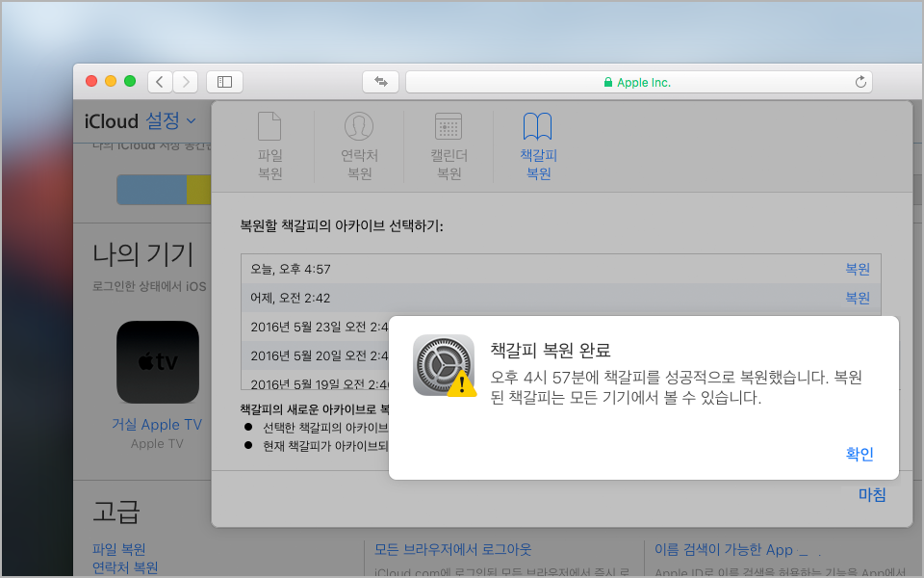
Task: Click 복원할 책갈피의 아카이브 선택하기 label
Action: pyautogui.click(x=341, y=225)
